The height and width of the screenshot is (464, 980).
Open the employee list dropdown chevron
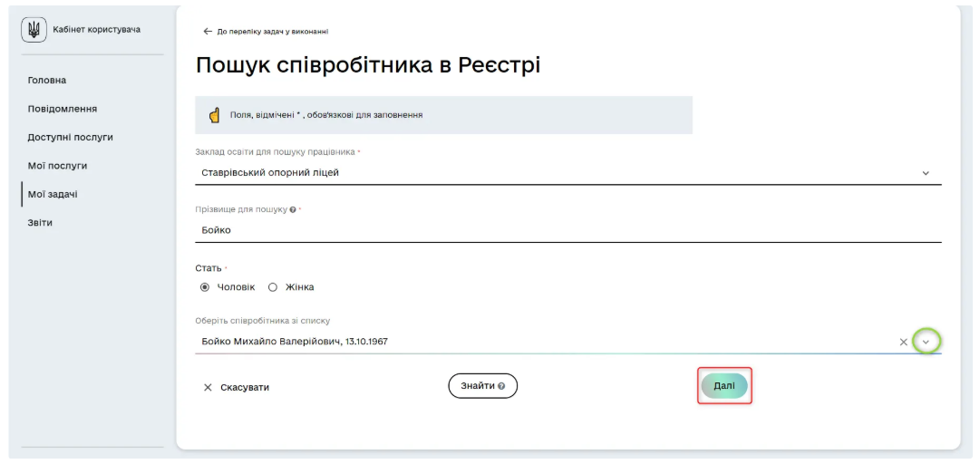[926, 342]
